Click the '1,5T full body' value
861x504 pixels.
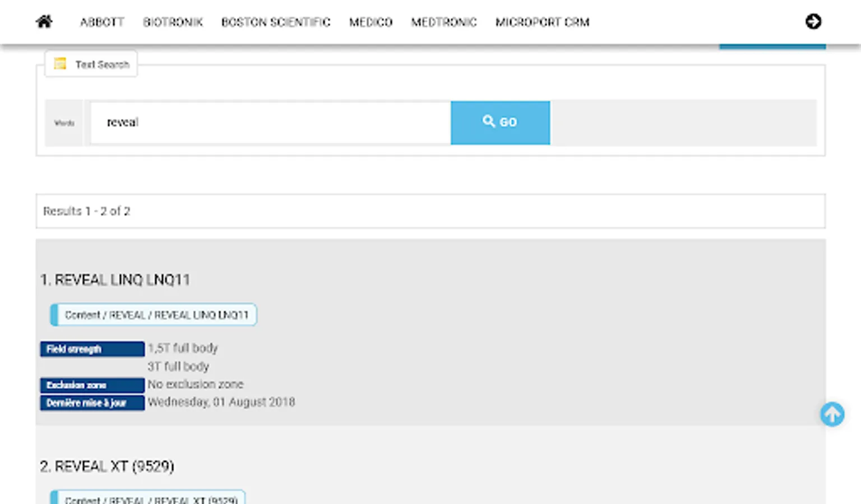(183, 348)
